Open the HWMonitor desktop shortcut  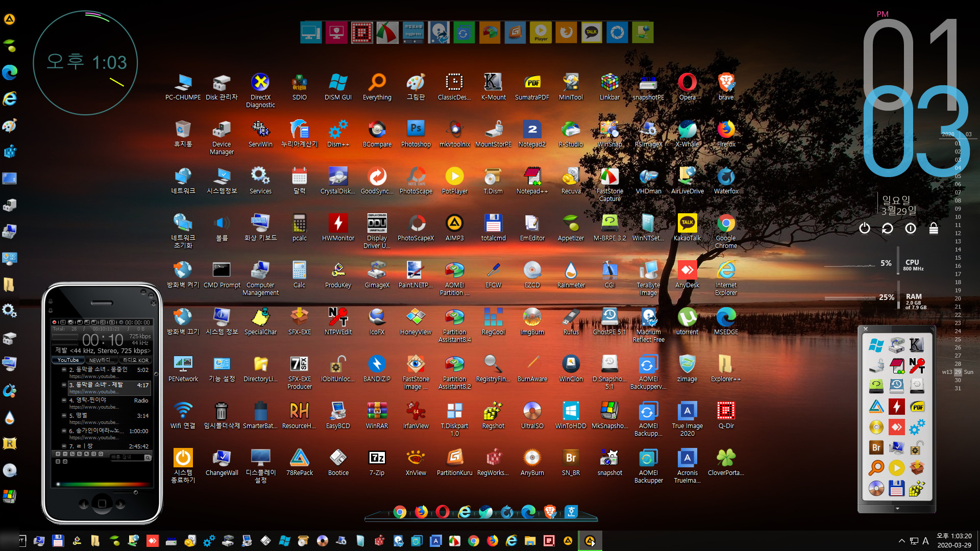(338, 228)
